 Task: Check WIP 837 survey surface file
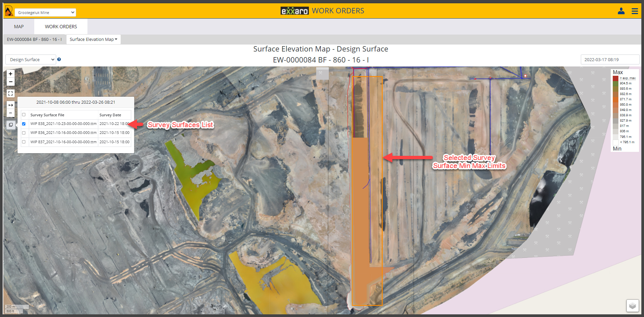click(24, 142)
